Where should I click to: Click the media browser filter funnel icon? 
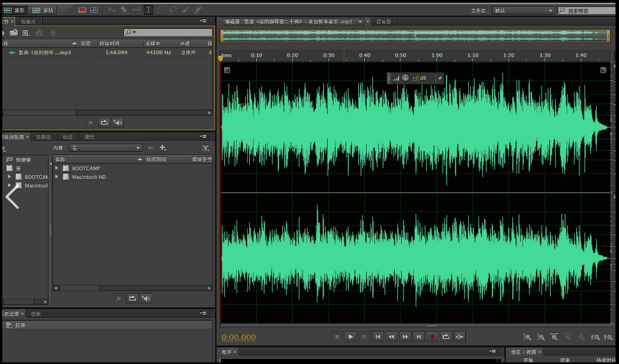(x=205, y=148)
